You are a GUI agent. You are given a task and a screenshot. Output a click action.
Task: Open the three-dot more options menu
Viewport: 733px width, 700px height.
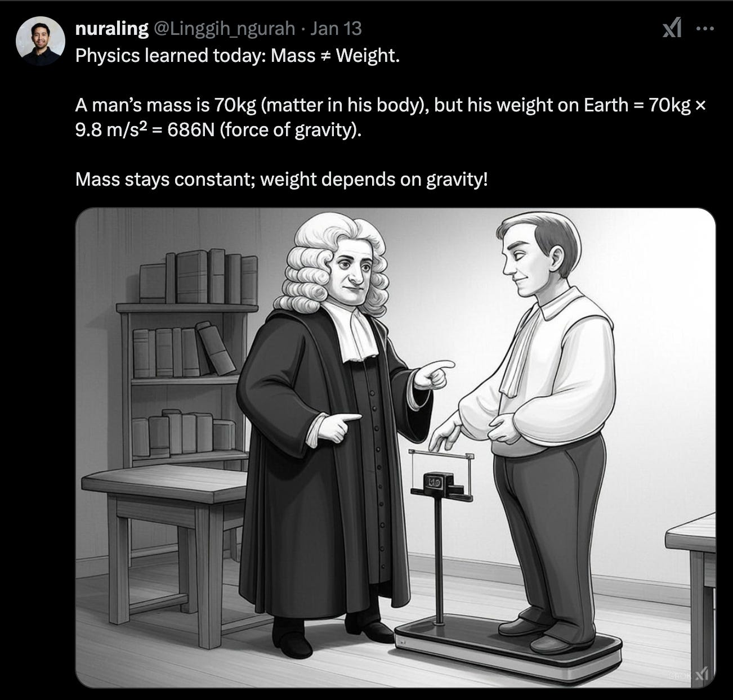[705, 28]
